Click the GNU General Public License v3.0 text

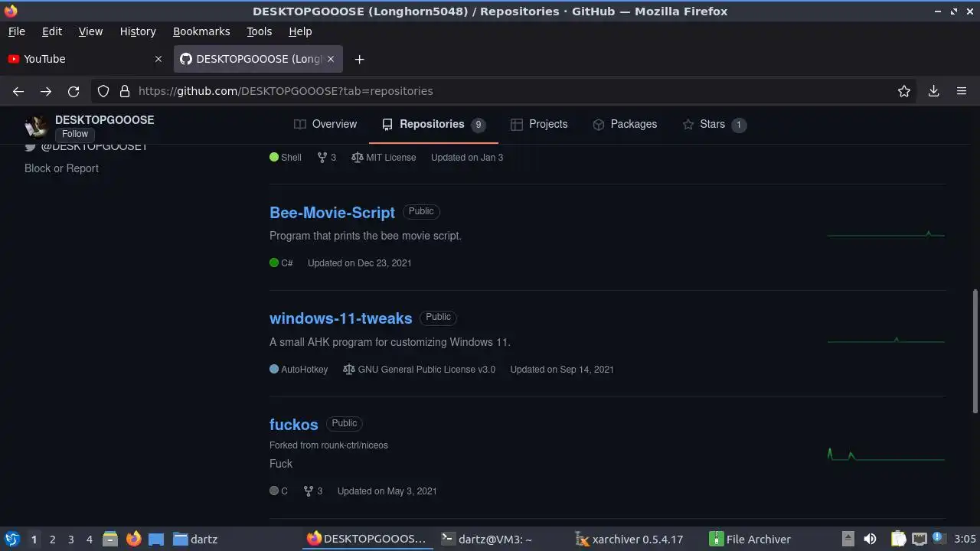click(x=426, y=370)
